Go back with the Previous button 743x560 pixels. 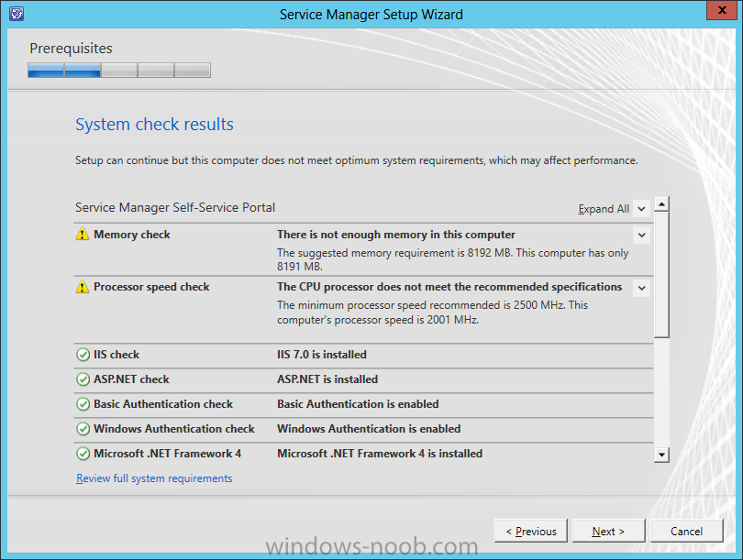click(530, 531)
